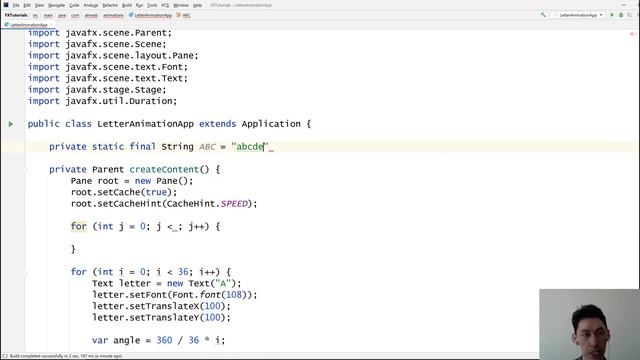Click the com breadcrumb
This screenshot has height=360, width=640.
75,15
